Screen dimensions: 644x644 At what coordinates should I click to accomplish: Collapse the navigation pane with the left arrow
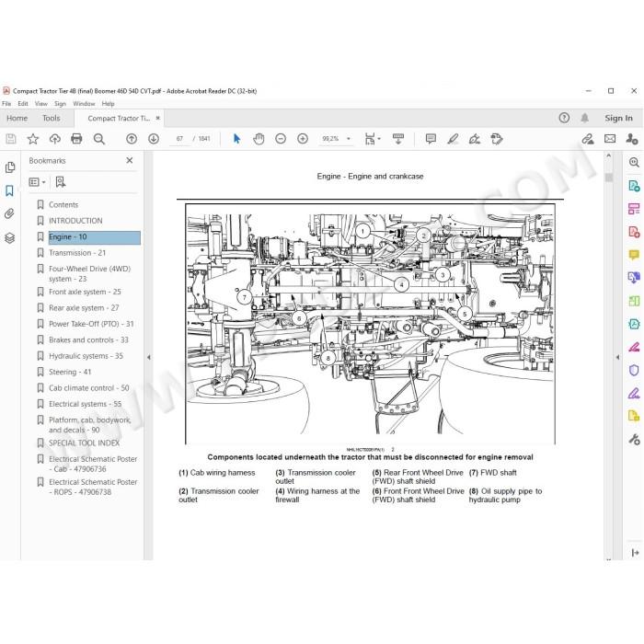click(x=149, y=357)
